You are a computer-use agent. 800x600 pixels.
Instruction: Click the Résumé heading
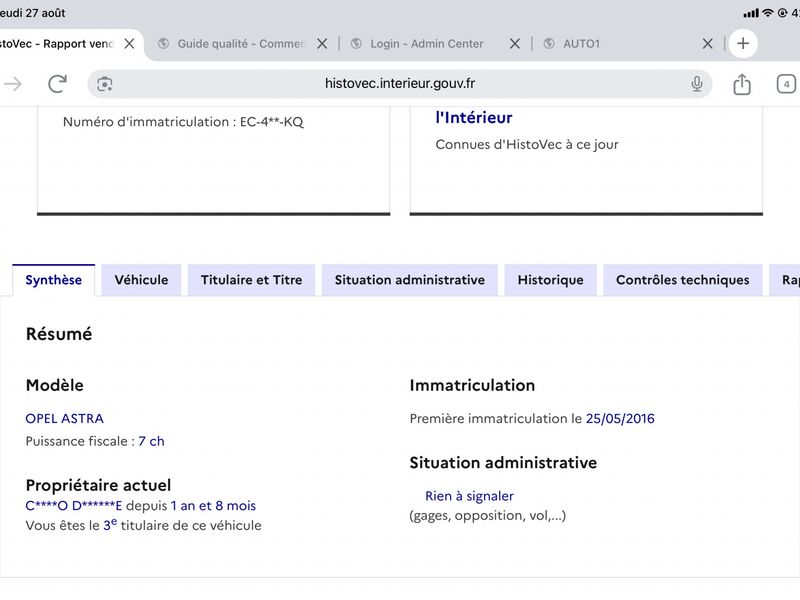[x=59, y=334]
